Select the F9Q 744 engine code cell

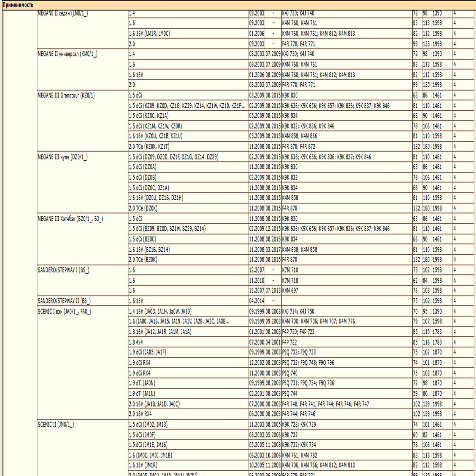tap(290, 394)
